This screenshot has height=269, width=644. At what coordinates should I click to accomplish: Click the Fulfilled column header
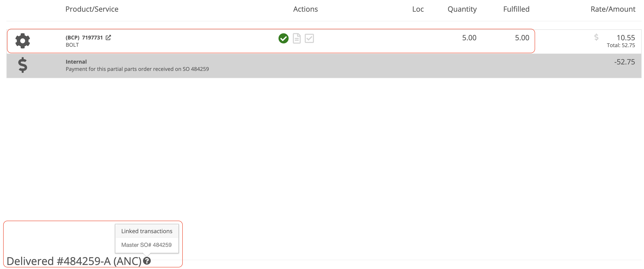[x=516, y=9]
